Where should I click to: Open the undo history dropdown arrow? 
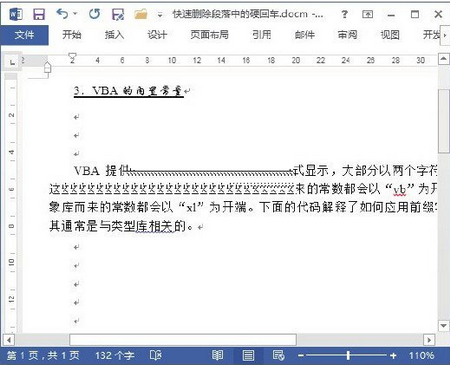pyautogui.click(x=75, y=14)
